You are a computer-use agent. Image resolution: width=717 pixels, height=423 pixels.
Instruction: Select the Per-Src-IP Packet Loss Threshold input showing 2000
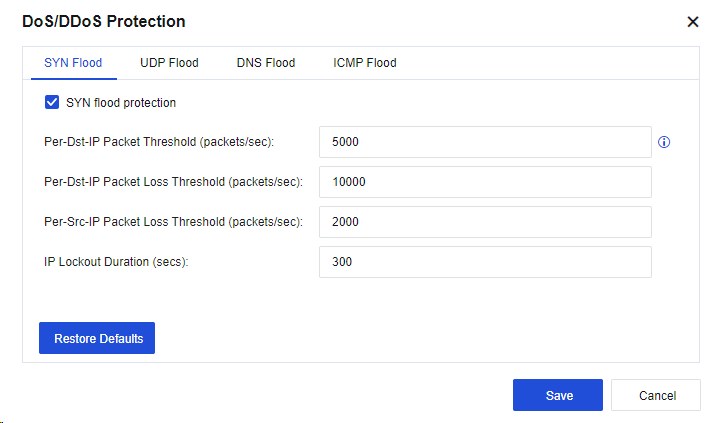tap(485, 222)
